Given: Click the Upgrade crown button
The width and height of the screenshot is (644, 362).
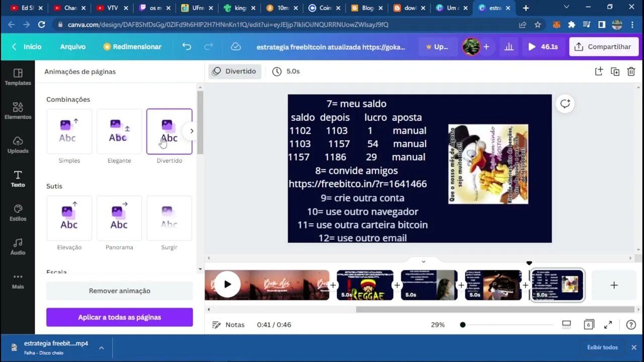Looking at the screenshot, I should click(437, 46).
